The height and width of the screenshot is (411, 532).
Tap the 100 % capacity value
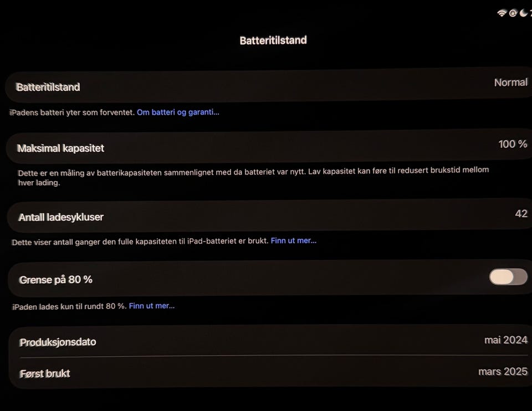513,144
